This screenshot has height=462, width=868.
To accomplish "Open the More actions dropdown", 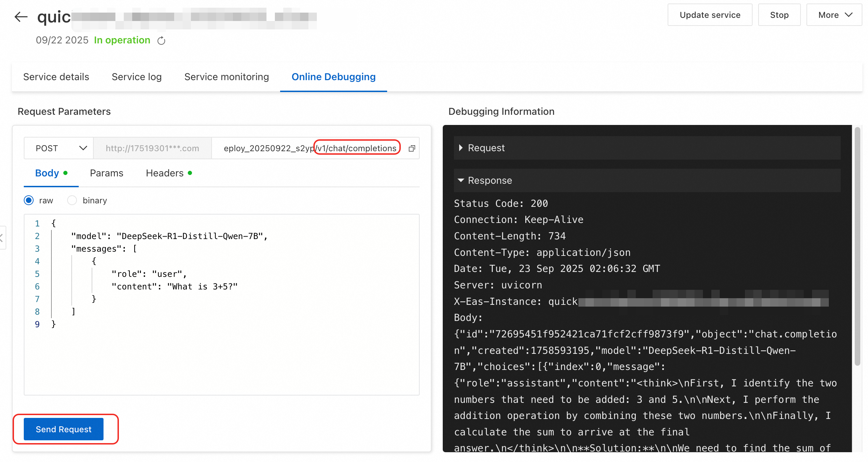I will [x=834, y=15].
